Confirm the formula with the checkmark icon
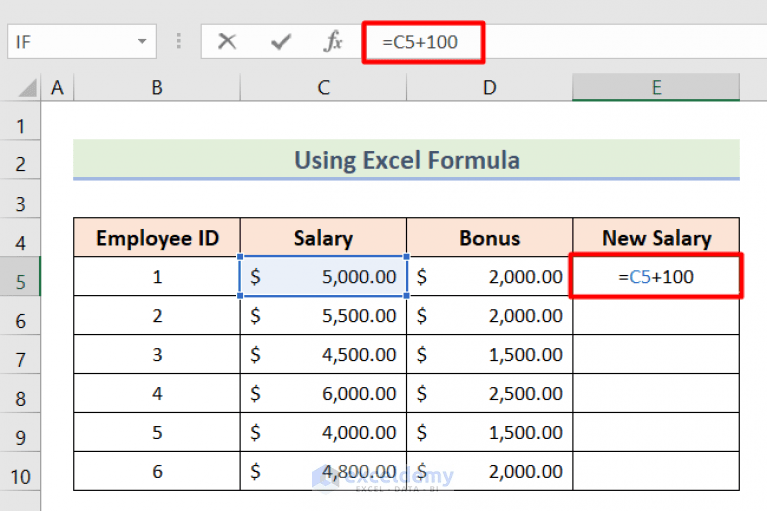Viewport: 767px width, 511px height. click(281, 42)
